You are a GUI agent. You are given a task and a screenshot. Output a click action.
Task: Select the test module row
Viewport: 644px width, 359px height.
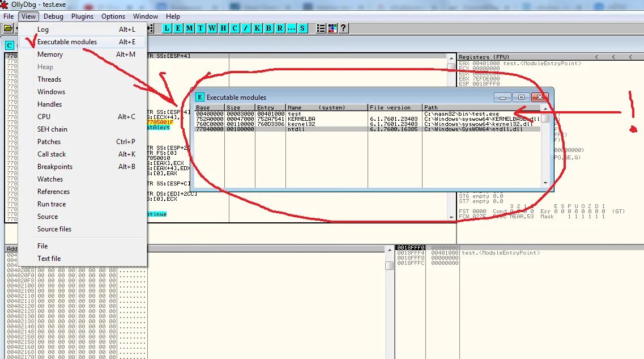(368, 114)
